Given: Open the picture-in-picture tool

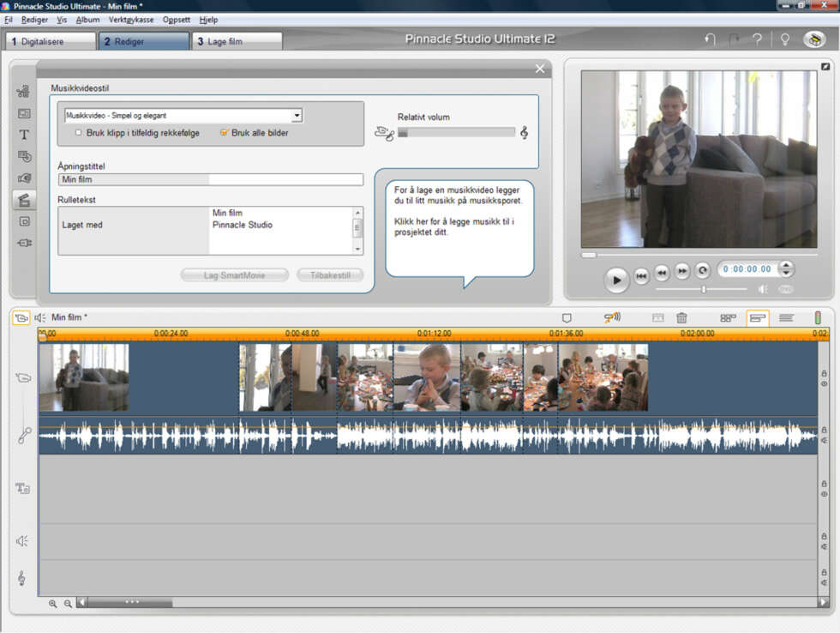Looking at the screenshot, I should 24,221.
